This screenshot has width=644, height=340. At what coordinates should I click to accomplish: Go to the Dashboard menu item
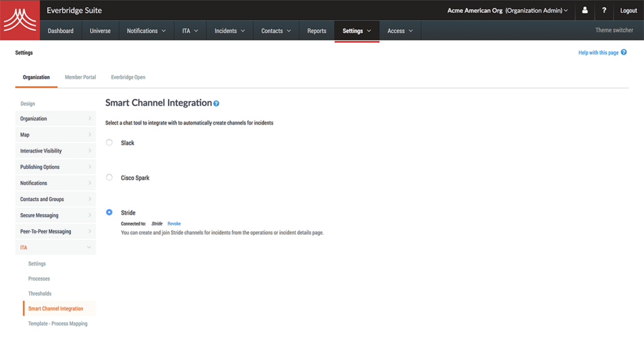click(x=60, y=31)
